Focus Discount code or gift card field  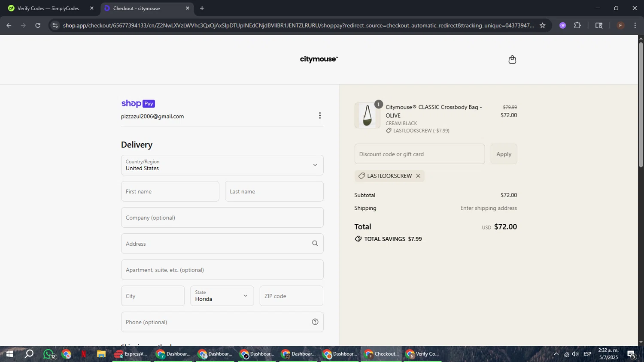tap(419, 154)
